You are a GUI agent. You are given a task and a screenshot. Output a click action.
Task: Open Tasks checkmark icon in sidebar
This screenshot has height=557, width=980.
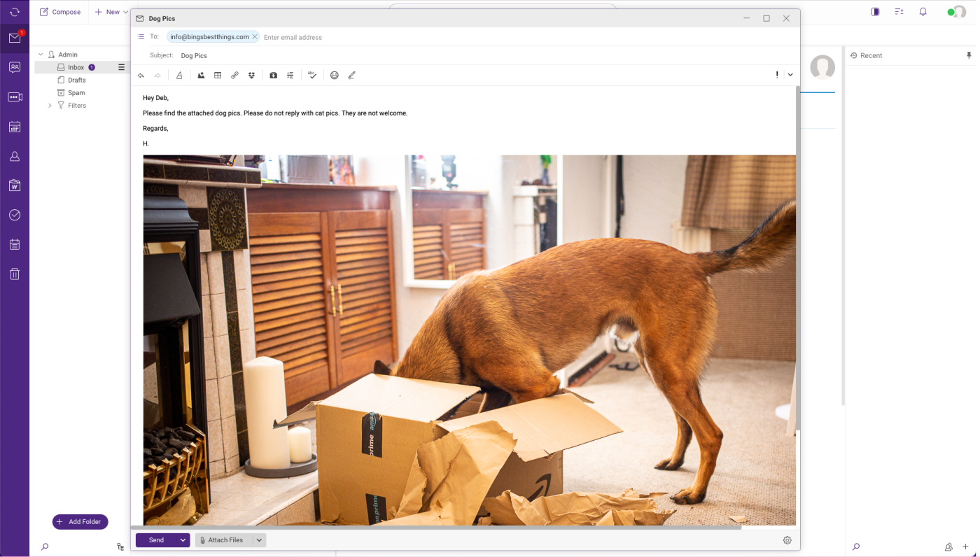[x=15, y=215]
